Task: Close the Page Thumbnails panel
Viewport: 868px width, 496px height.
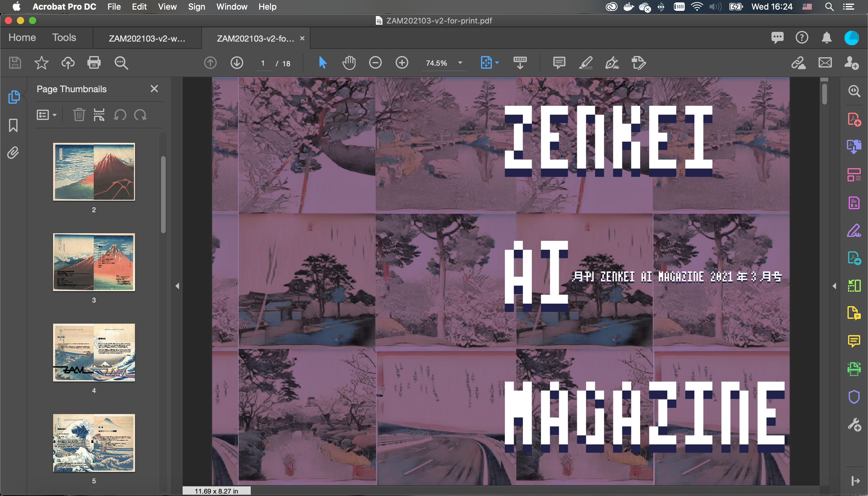Action: click(x=154, y=89)
